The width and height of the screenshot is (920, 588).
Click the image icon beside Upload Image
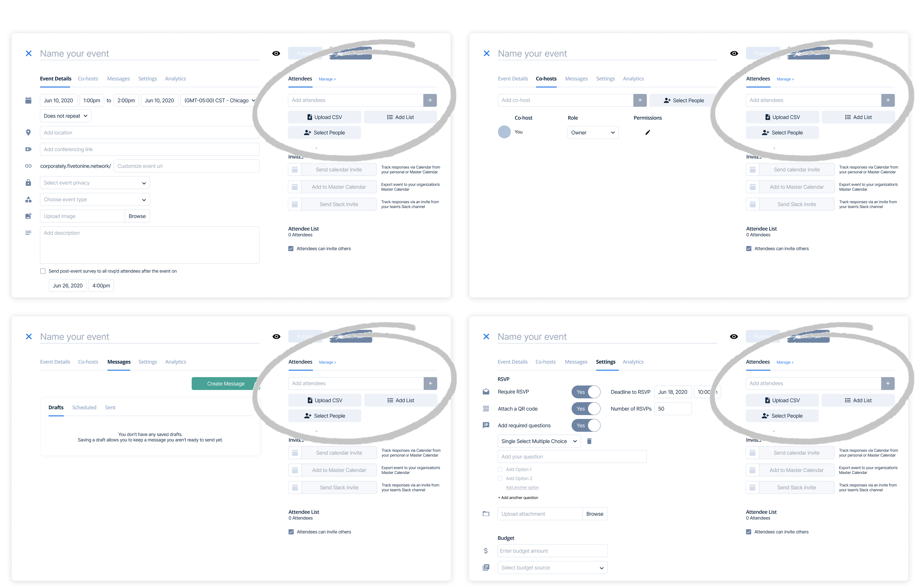pyautogui.click(x=28, y=216)
